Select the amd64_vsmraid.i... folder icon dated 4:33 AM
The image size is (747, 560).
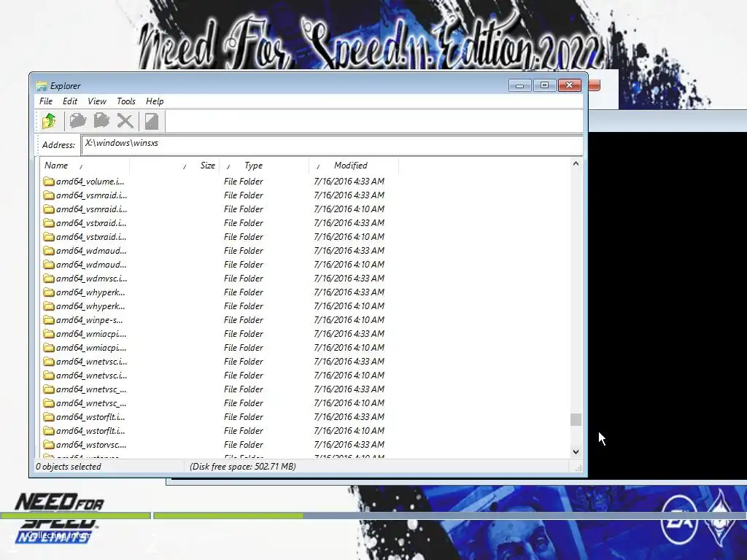[49, 195]
